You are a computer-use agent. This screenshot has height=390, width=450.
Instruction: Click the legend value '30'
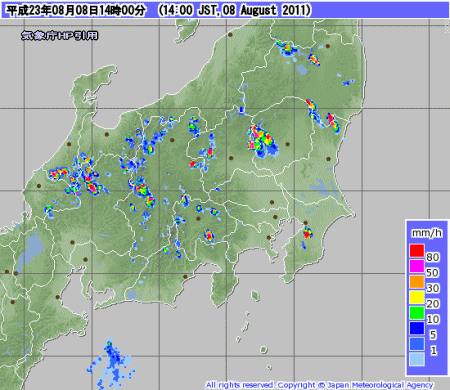pyautogui.click(x=433, y=288)
